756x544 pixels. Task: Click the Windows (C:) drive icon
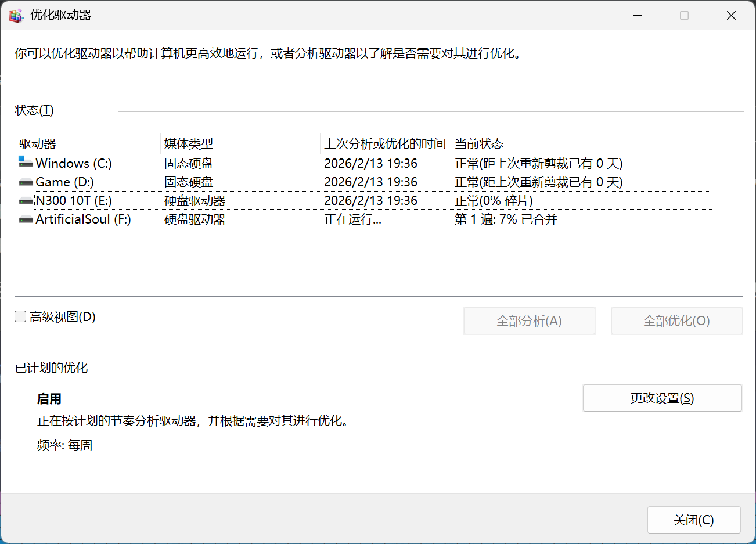tap(26, 162)
